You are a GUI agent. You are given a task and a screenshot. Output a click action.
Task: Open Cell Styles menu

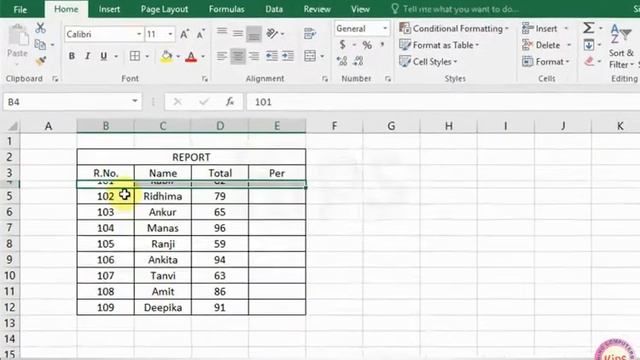(428, 62)
